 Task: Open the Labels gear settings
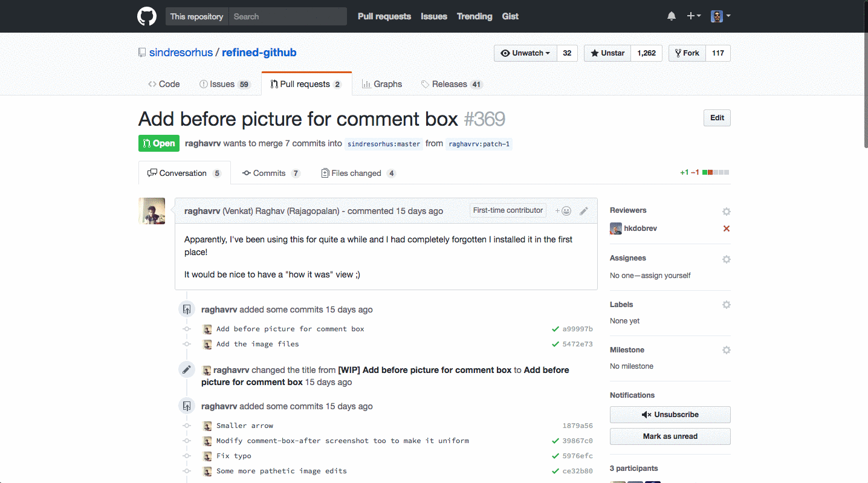point(727,305)
